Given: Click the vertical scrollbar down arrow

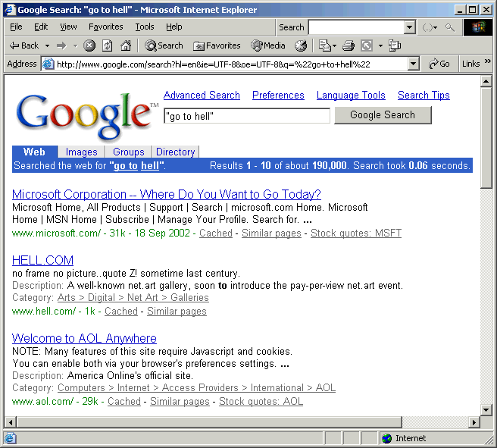Looking at the screenshot, I should (486, 409).
